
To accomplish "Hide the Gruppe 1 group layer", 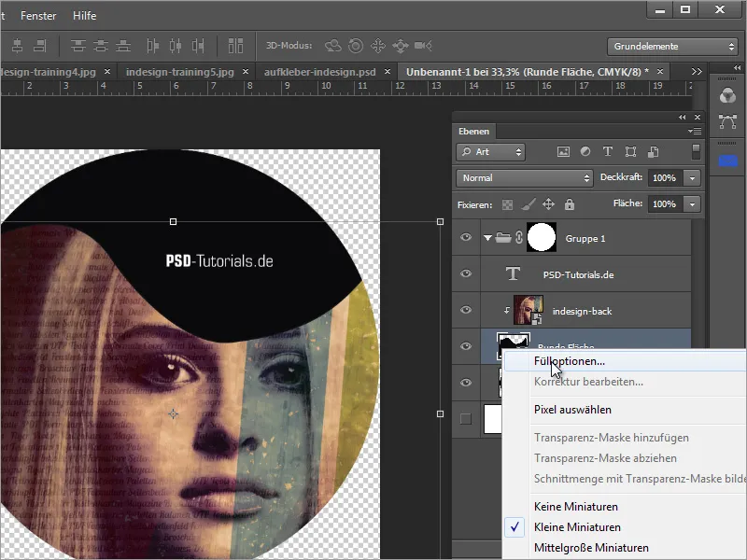I will (x=466, y=237).
